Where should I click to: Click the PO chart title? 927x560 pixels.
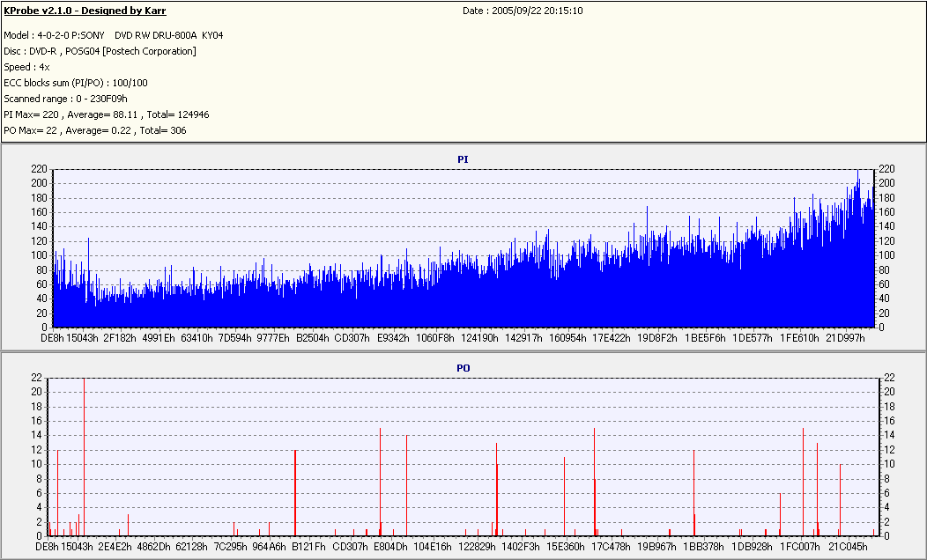[x=463, y=368]
